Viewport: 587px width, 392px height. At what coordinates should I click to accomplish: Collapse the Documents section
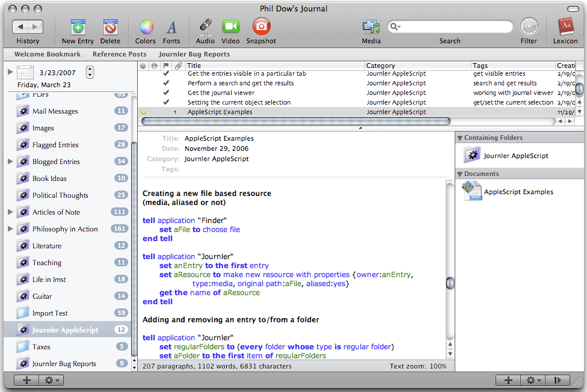tap(459, 174)
